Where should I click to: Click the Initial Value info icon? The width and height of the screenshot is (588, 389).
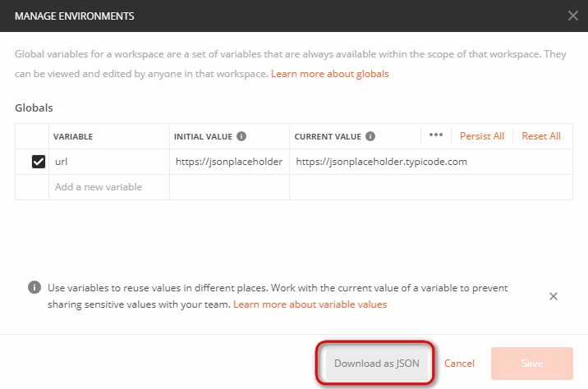[x=241, y=136]
